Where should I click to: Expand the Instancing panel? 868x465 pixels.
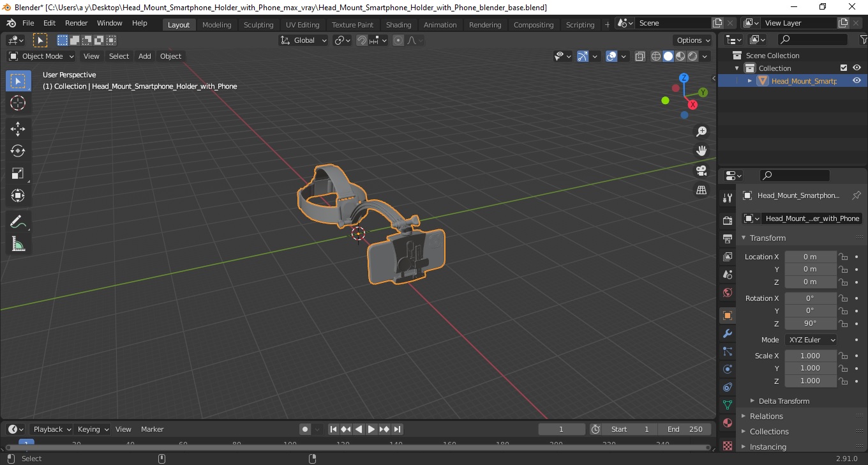click(x=768, y=446)
